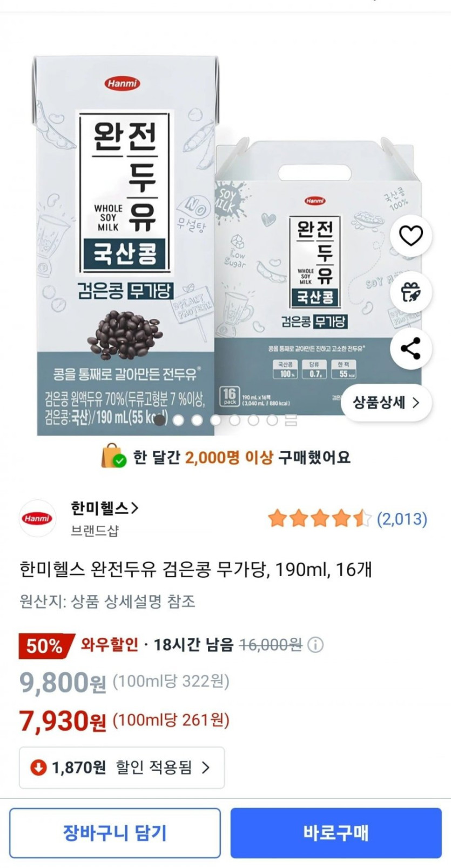The width and height of the screenshot is (451, 868).
Task: Tap the shopping bag purchase-count icon
Action: pyautogui.click(x=113, y=457)
